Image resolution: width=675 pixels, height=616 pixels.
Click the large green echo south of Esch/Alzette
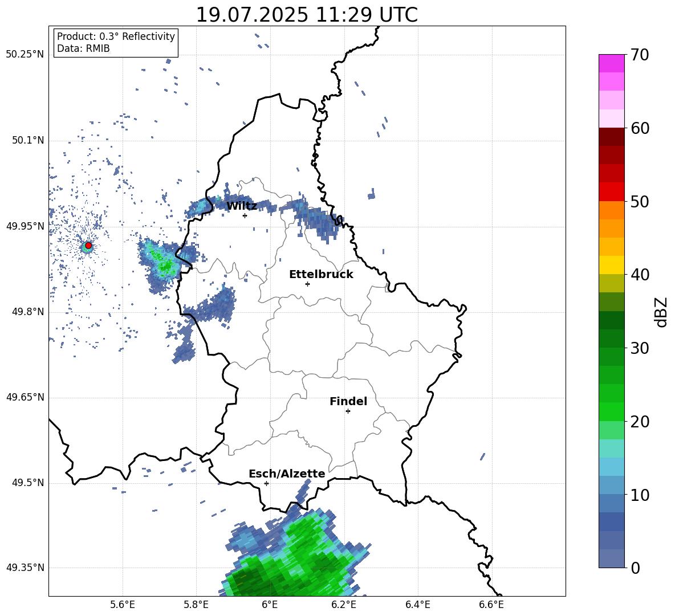(297, 555)
